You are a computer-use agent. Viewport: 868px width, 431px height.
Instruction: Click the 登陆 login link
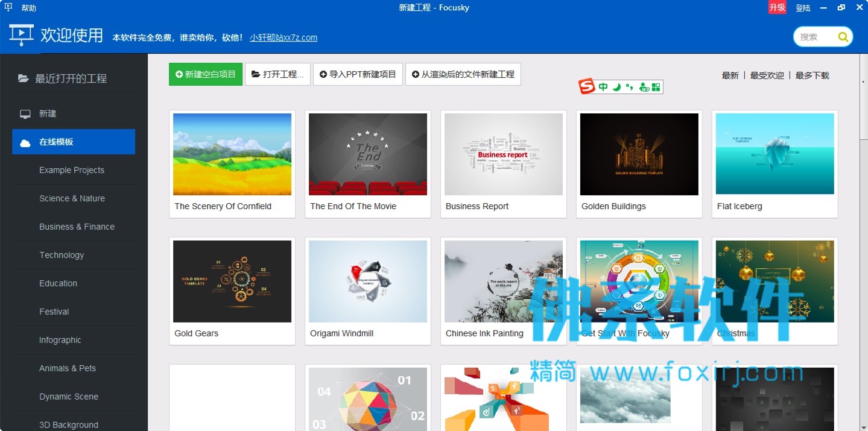[803, 8]
